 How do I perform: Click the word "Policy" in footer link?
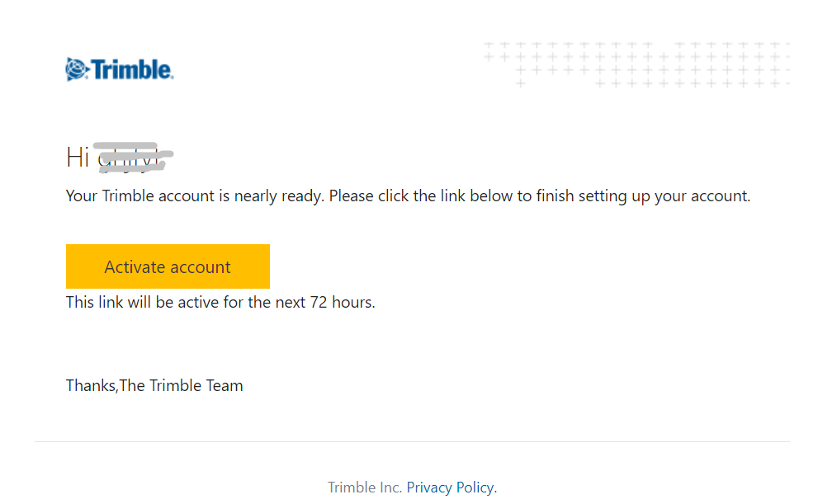(x=476, y=488)
